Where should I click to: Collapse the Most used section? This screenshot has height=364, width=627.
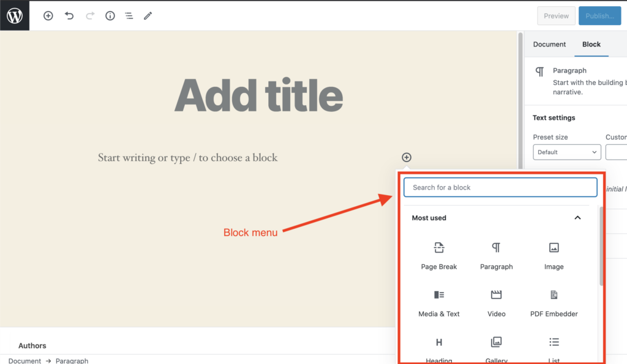[x=577, y=218]
